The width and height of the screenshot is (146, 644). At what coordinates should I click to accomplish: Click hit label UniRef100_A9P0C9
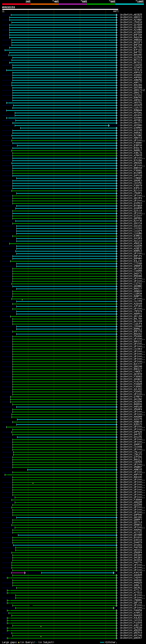[x=131, y=72]
